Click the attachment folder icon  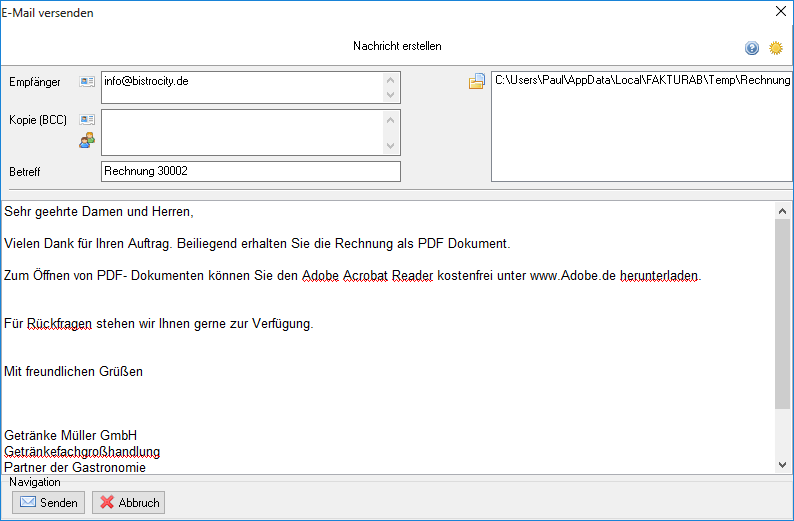tap(477, 82)
